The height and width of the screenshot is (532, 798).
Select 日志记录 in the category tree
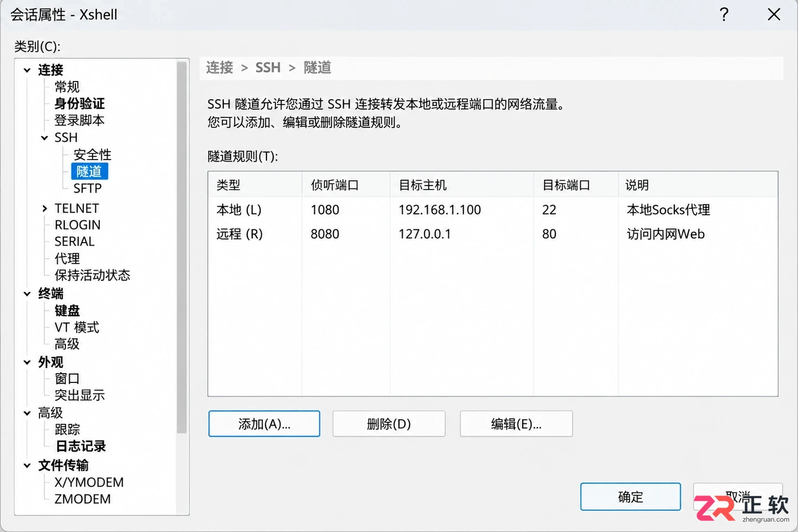tap(80, 446)
